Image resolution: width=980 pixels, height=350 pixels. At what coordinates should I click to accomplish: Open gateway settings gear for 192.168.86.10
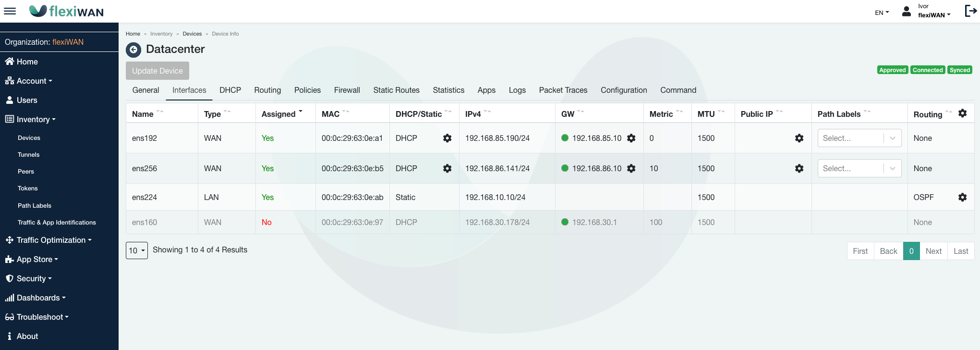[631, 168]
